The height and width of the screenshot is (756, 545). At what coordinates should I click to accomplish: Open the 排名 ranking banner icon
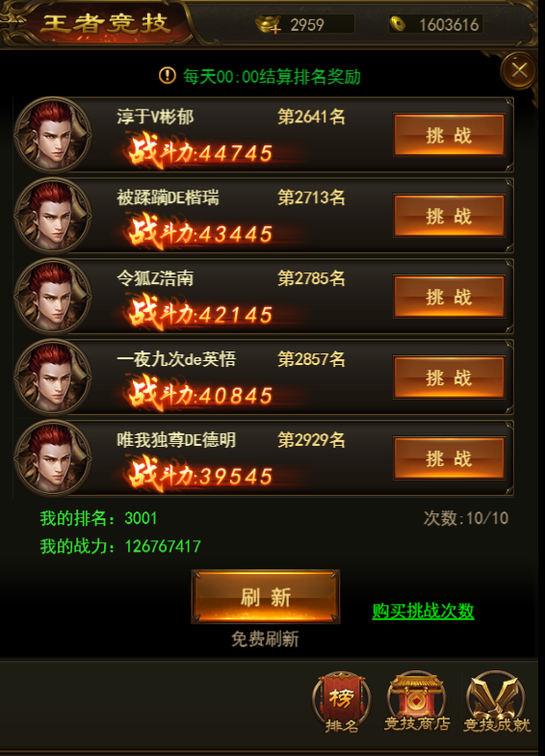coord(341,702)
